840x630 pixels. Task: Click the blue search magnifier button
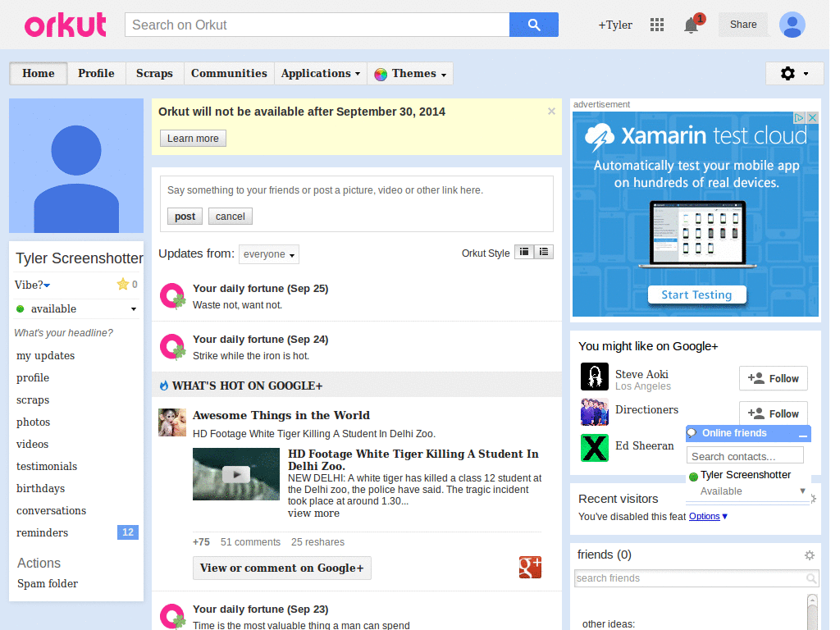pos(533,25)
